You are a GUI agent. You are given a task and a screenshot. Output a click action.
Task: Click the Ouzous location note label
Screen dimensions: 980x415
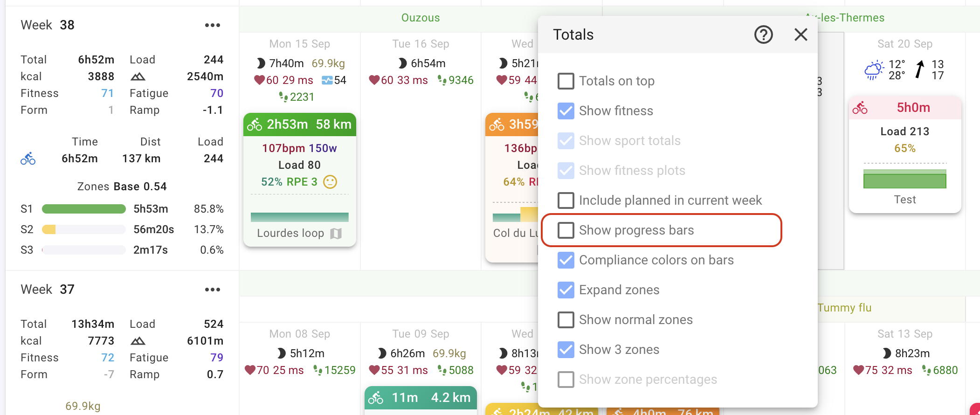pos(421,18)
